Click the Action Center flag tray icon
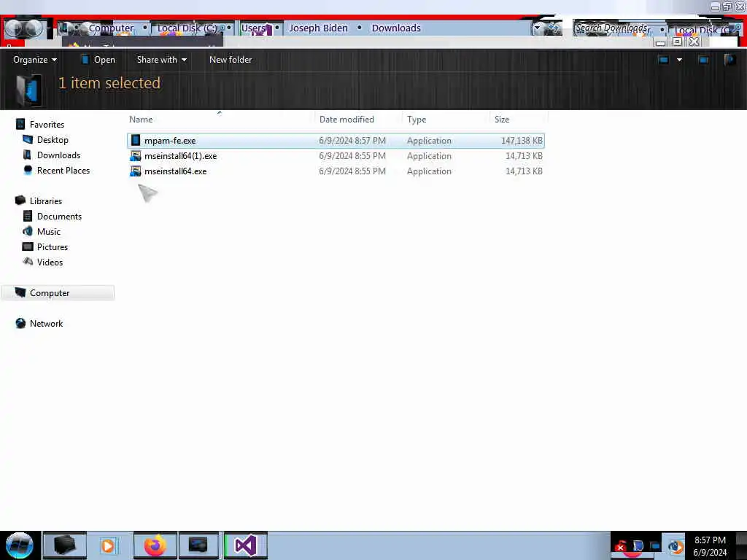Screen dimensions: 747x560 click(x=638, y=545)
